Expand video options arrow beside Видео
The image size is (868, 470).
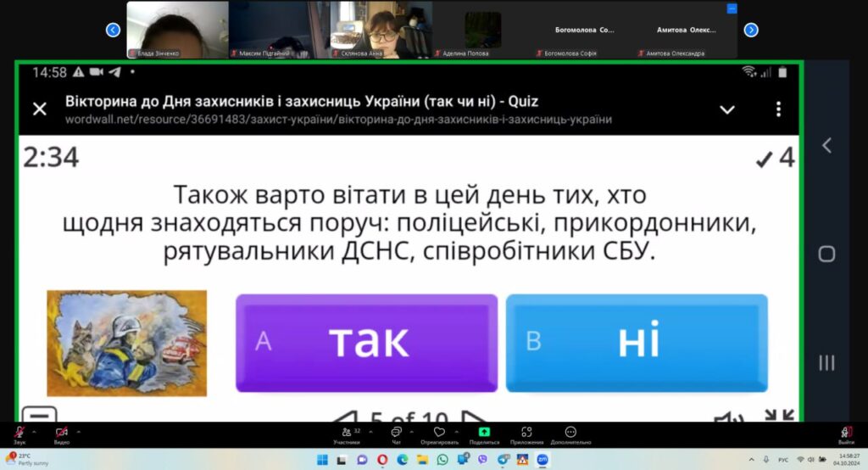79,431
